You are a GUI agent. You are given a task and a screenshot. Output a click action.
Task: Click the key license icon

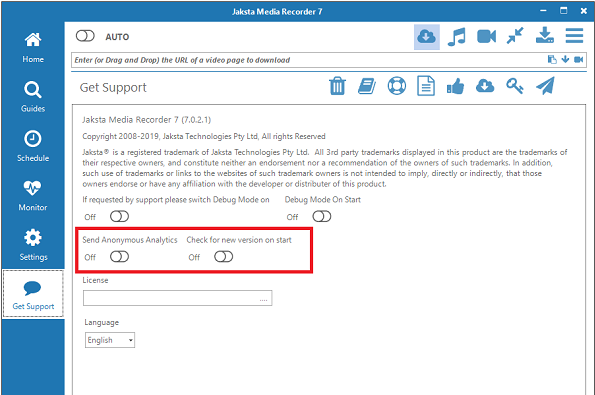pyautogui.click(x=515, y=86)
